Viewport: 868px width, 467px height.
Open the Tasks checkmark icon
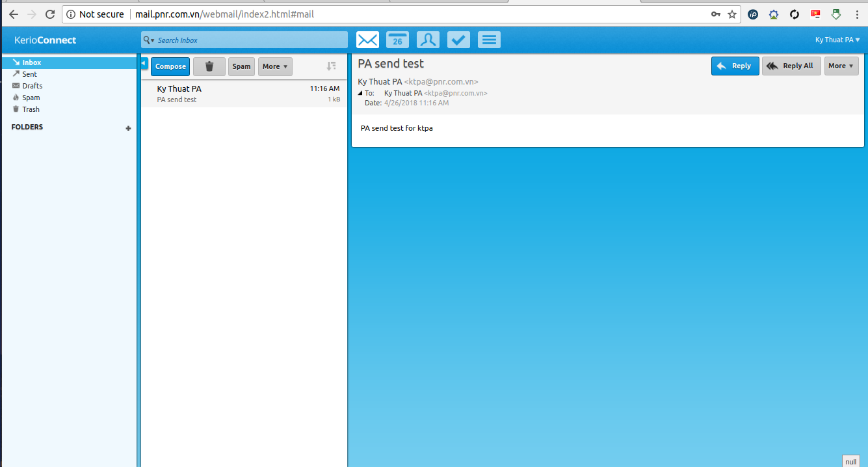458,40
